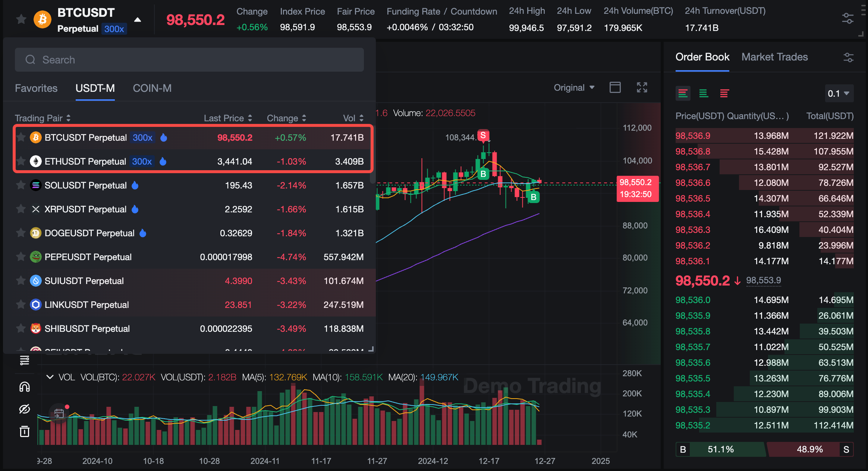Click the trash delete drawings icon
The width and height of the screenshot is (868, 471).
pos(25,431)
